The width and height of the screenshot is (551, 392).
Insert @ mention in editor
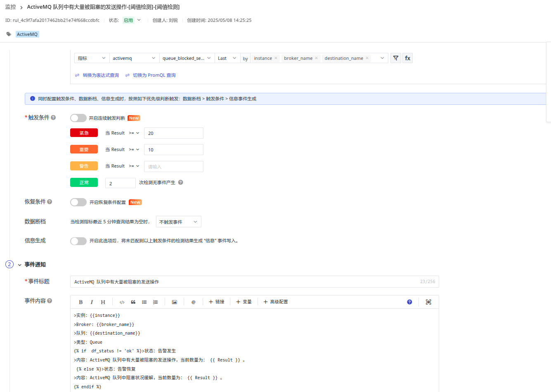pos(193,302)
